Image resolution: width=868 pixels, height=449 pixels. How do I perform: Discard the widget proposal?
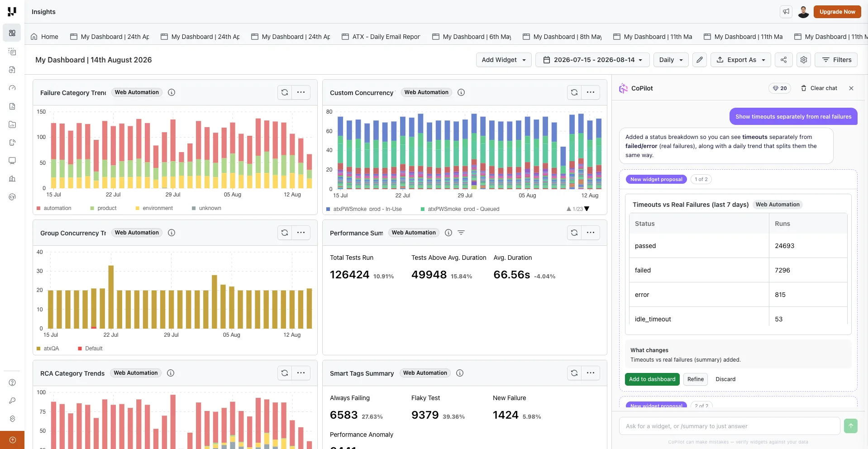pyautogui.click(x=725, y=379)
